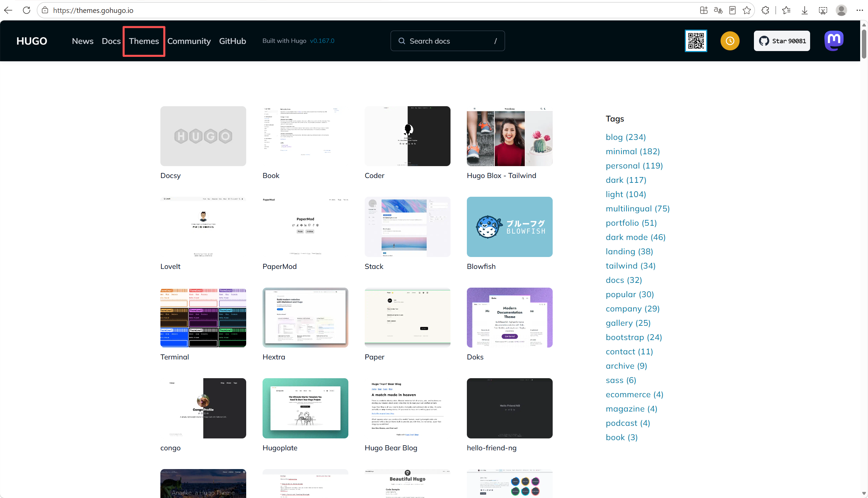Add page to favorites star icon
The image size is (868, 498).
746,10
